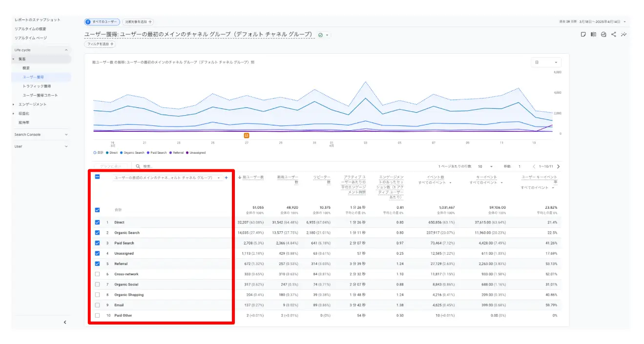Open イベント数 すべてのイベント dropdown
The width and height of the screenshot is (644, 344).
point(435,182)
